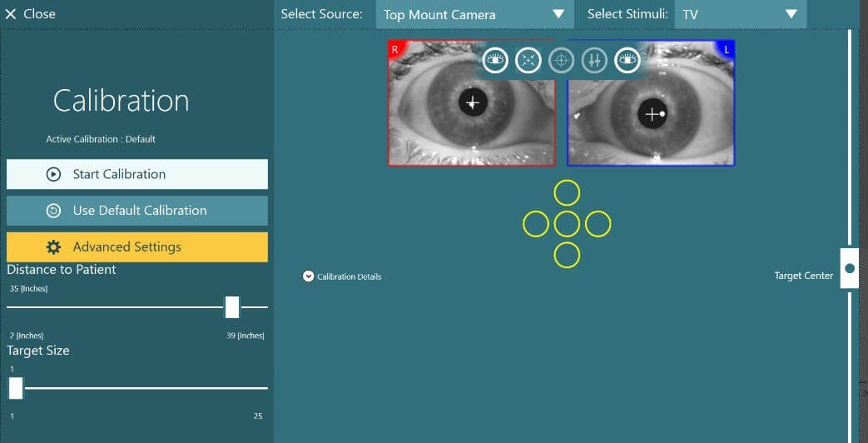The height and width of the screenshot is (443, 868).
Task: Click the Select Stimuli TV dropdown arrow
Action: click(791, 14)
